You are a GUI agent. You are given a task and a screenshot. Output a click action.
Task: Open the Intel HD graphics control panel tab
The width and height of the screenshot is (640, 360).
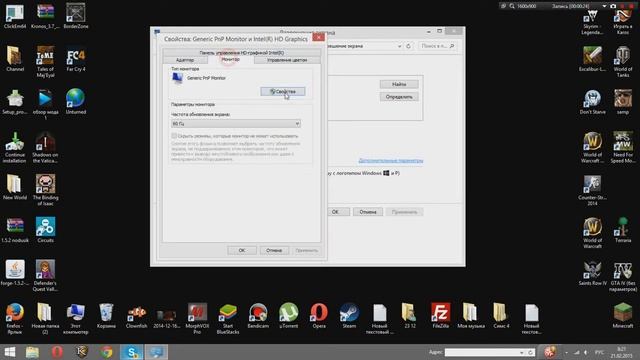242,53
